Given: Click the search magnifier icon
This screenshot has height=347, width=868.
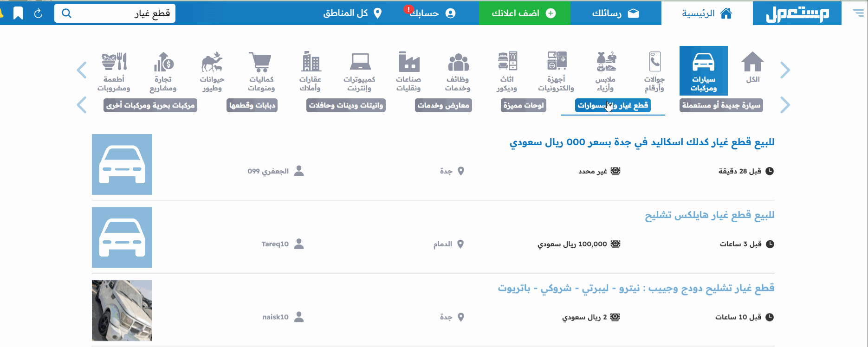Looking at the screenshot, I should click(x=66, y=13).
